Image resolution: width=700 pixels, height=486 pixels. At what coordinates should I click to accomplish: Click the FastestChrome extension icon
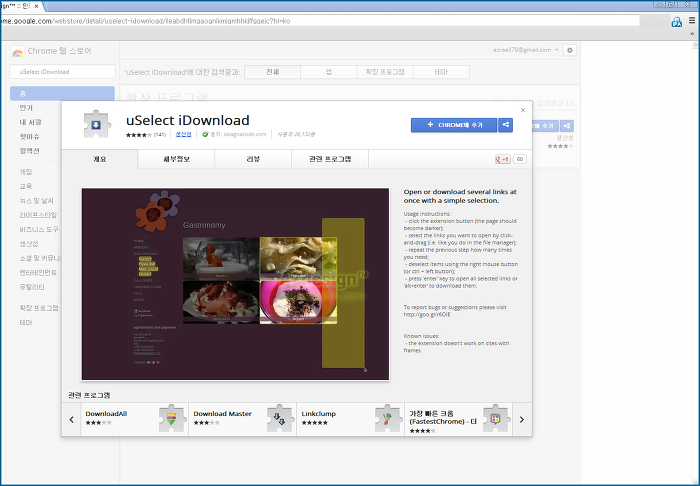[x=496, y=419]
